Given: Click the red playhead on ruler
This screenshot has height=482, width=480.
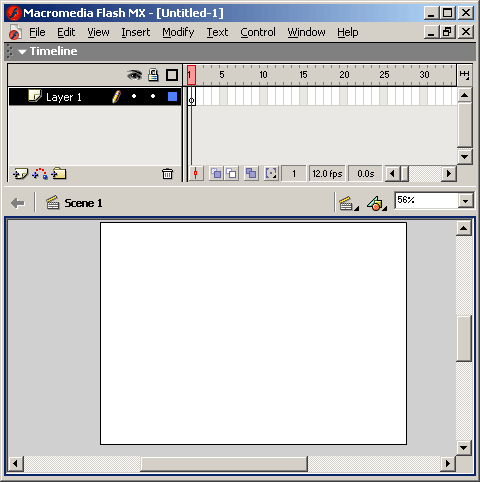Looking at the screenshot, I should [x=191, y=75].
